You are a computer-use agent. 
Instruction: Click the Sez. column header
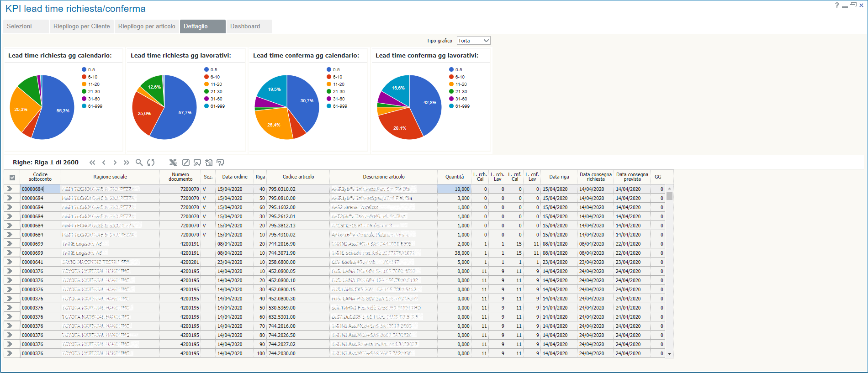(x=208, y=177)
